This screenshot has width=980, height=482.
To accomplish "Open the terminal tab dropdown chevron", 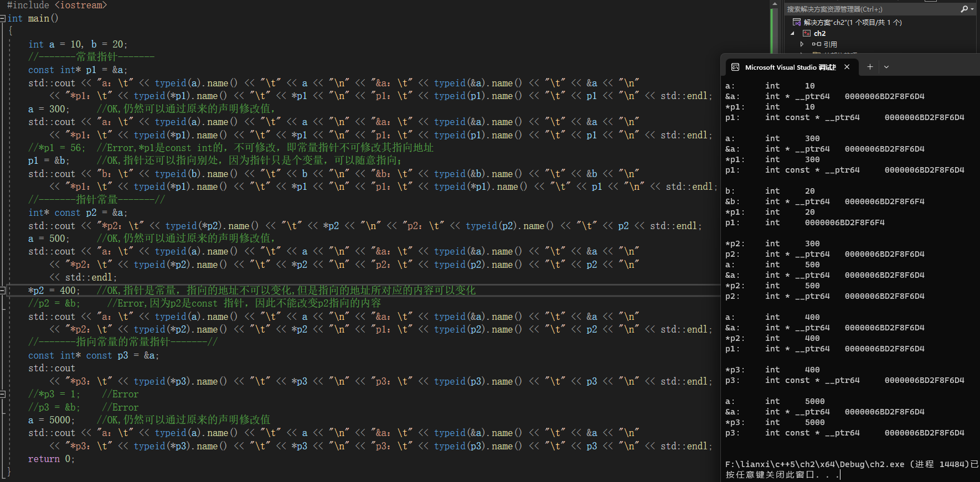I will (x=886, y=67).
